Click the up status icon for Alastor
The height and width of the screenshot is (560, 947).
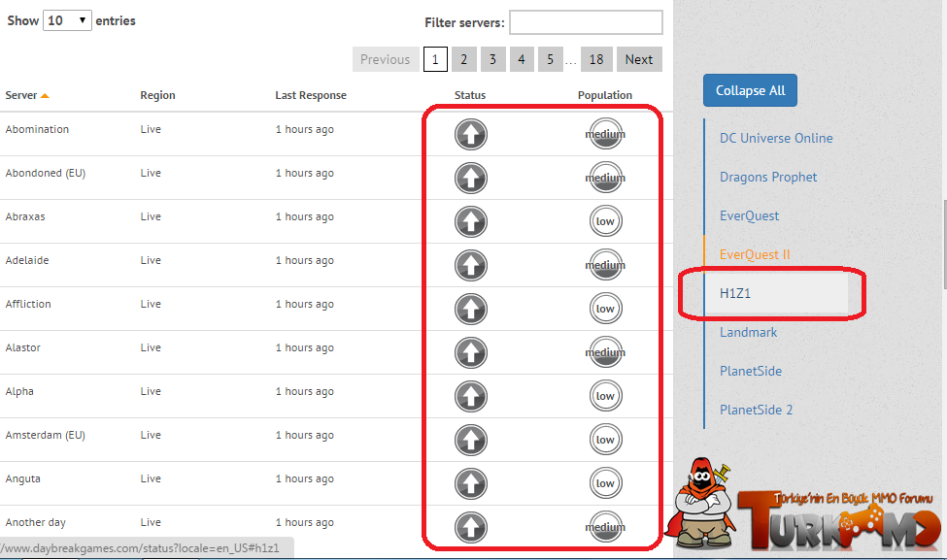(x=470, y=352)
